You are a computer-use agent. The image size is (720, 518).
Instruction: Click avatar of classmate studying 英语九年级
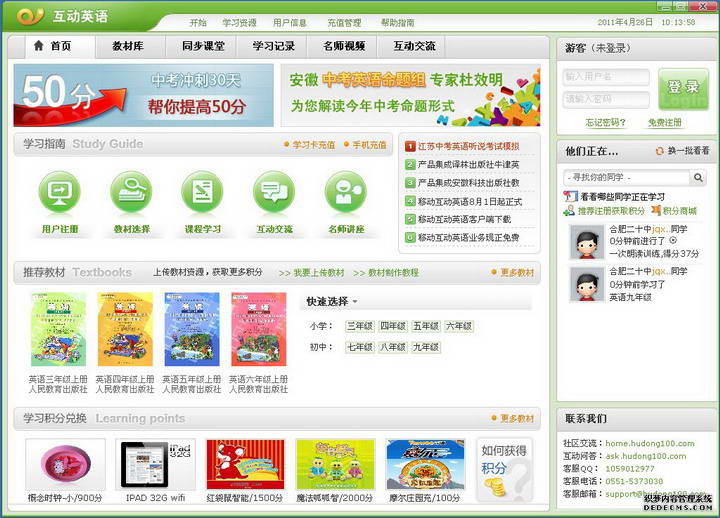[x=586, y=284]
